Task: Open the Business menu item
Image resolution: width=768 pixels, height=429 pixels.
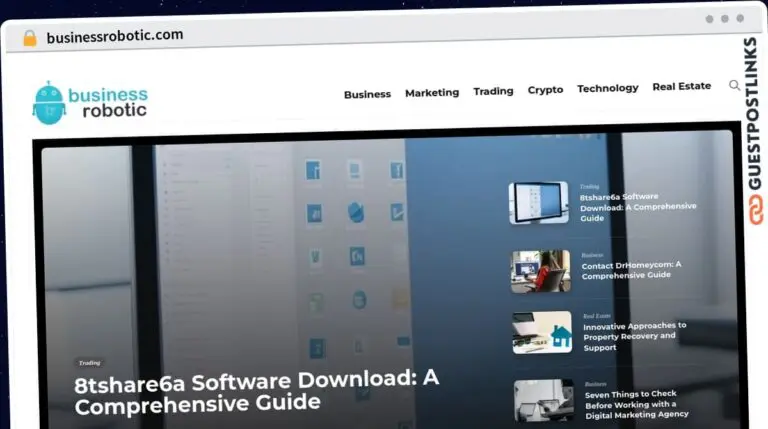Action: click(367, 94)
